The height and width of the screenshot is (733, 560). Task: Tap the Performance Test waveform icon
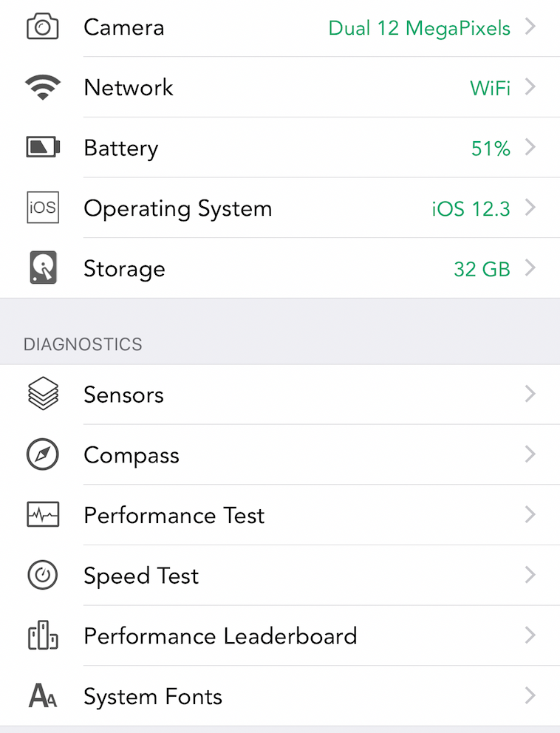click(43, 515)
